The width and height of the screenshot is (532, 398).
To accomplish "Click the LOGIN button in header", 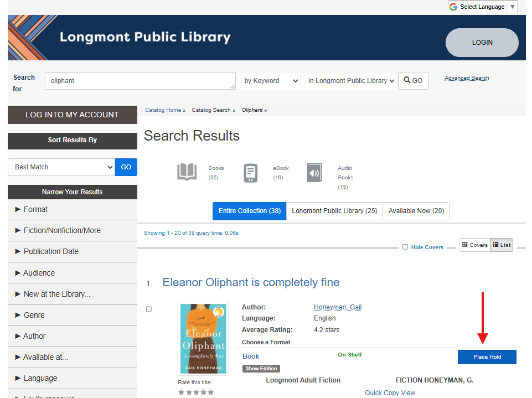I will tap(482, 43).
